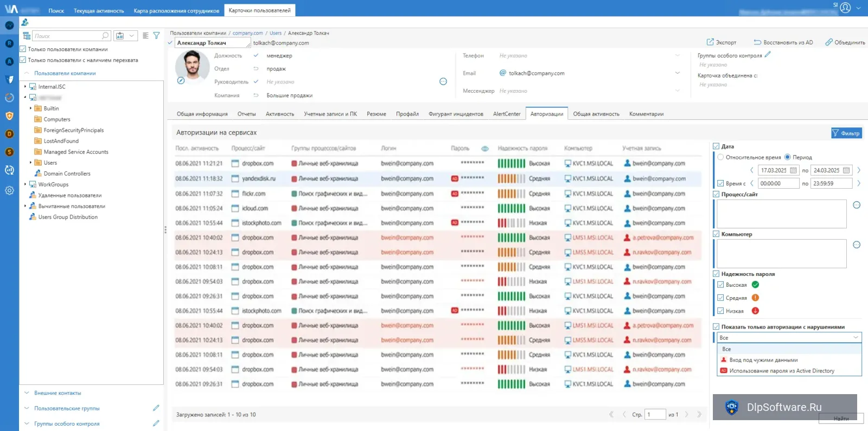This screenshot has height=431, width=868.
Task: Click the edit pencil next to Группы особого контроля header
Action: (768, 55)
